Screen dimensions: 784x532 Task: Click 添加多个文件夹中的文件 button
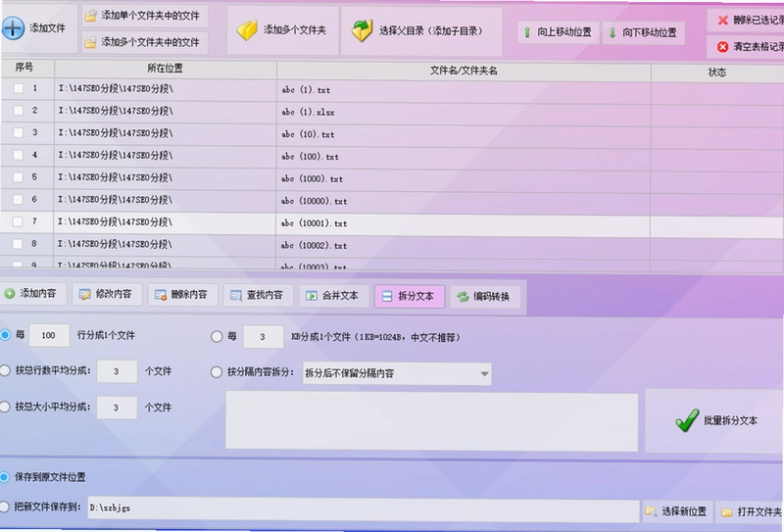[x=145, y=42]
